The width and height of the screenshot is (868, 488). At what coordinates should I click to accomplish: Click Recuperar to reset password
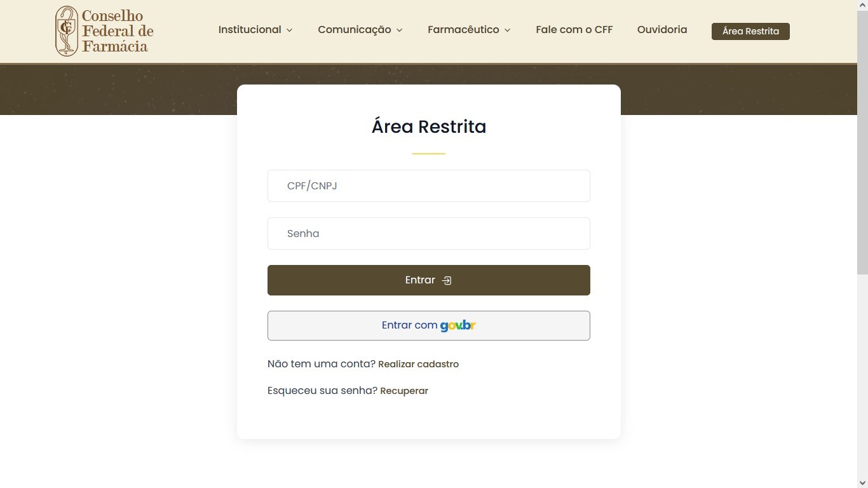click(x=404, y=391)
